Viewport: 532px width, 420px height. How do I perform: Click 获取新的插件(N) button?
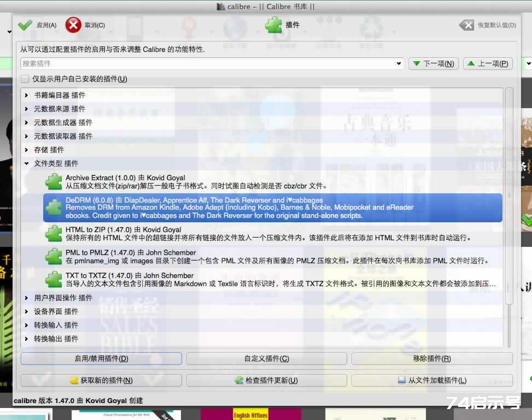point(101,380)
